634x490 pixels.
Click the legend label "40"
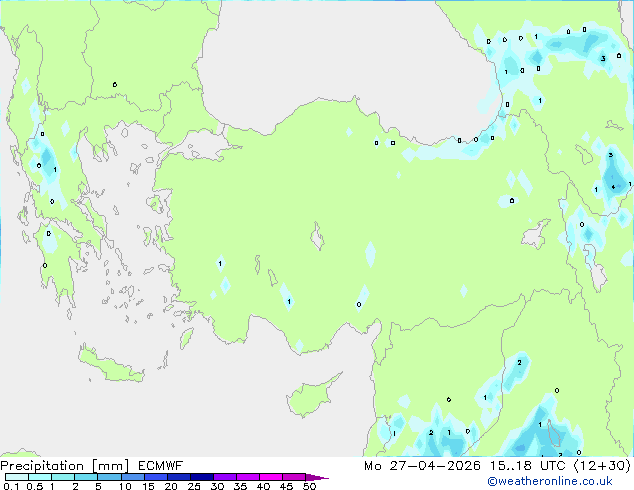(x=263, y=486)
